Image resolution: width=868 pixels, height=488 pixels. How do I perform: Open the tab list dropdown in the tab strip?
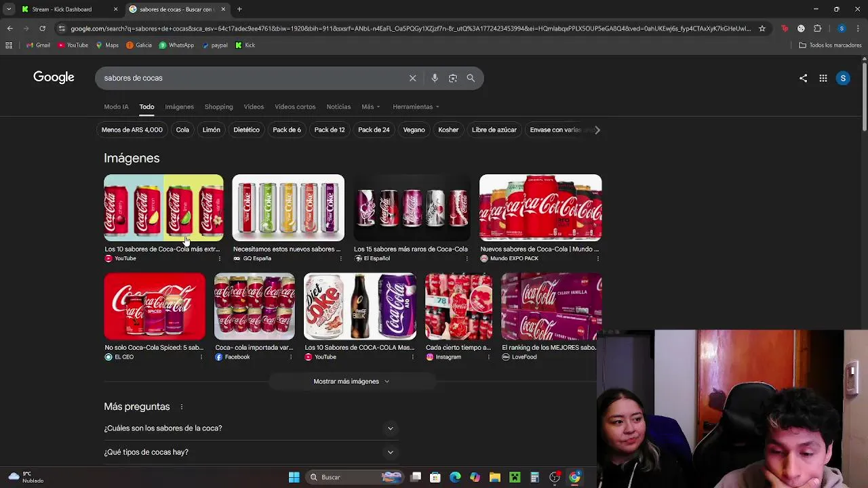click(x=9, y=9)
